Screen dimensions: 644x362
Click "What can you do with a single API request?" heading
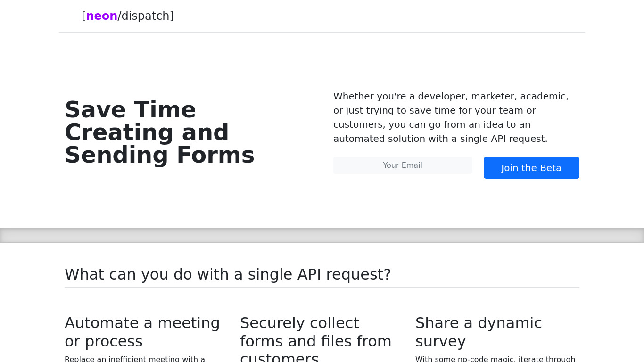click(228, 274)
